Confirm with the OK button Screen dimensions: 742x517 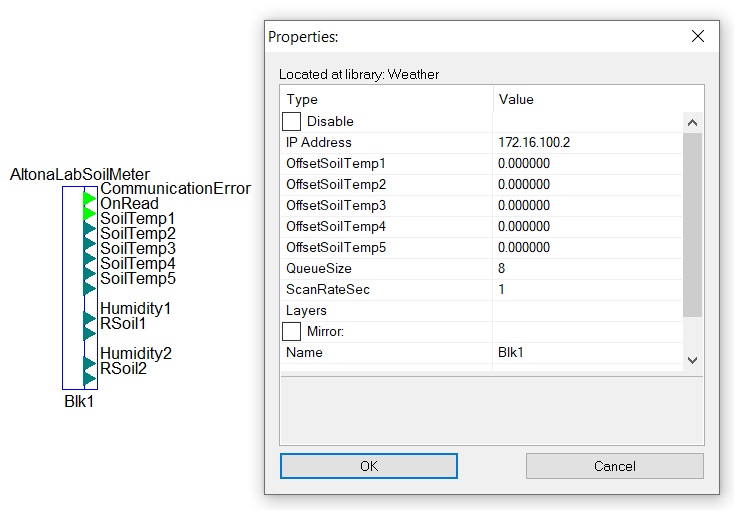[x=369, y=466]
